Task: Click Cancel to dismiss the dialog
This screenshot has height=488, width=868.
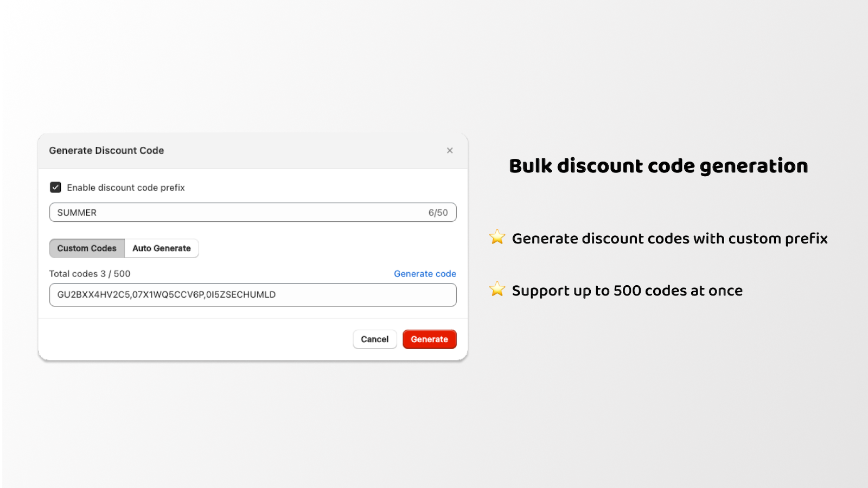Action: pos(374,339)
